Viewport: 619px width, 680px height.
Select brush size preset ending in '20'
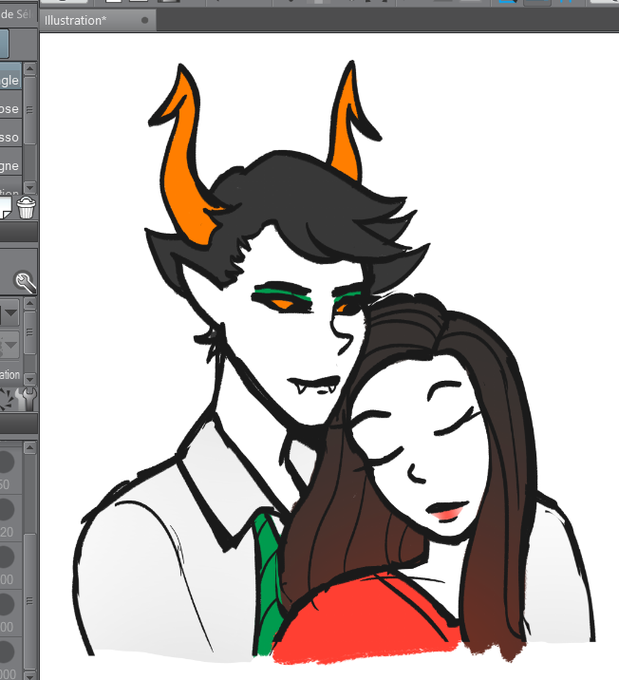click(x=11, y=518)
